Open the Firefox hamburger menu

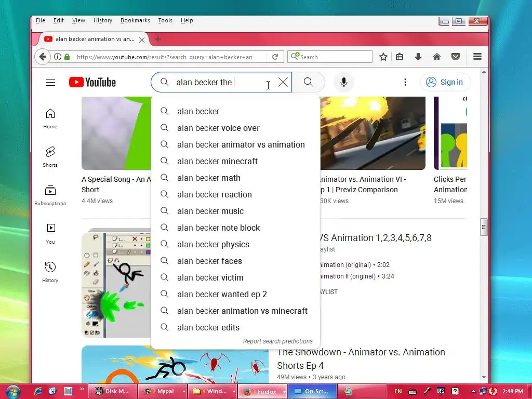coord(477,57)
